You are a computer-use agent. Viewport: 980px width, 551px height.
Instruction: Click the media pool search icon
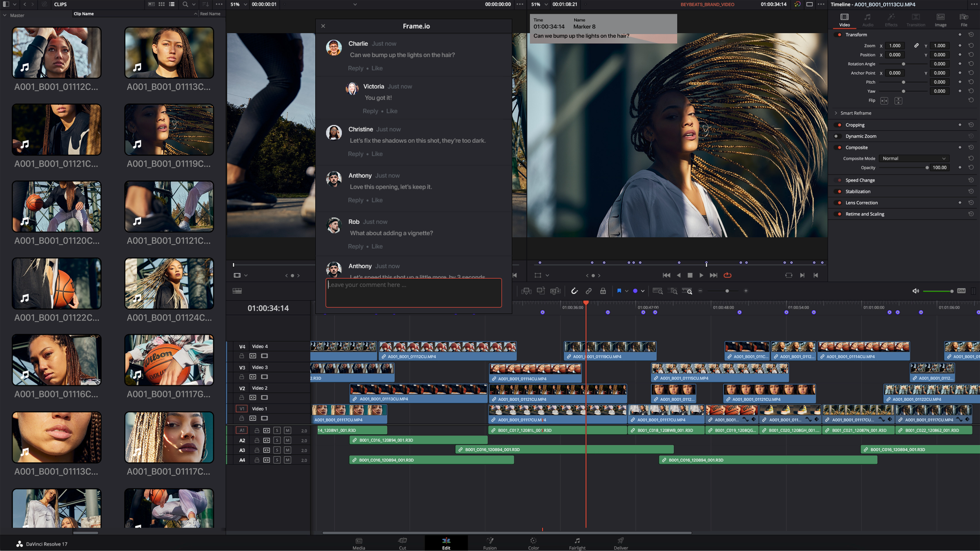[x=185, y=4]
